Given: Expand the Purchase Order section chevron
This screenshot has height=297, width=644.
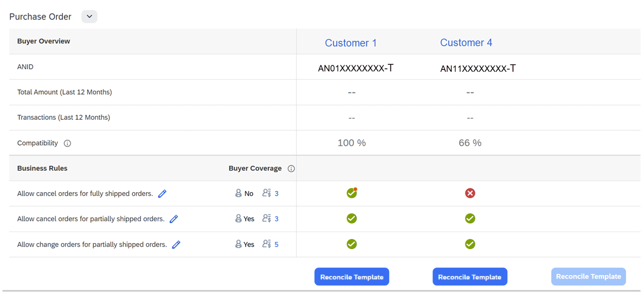Looking at the screenshot, I should pos(89,16).
